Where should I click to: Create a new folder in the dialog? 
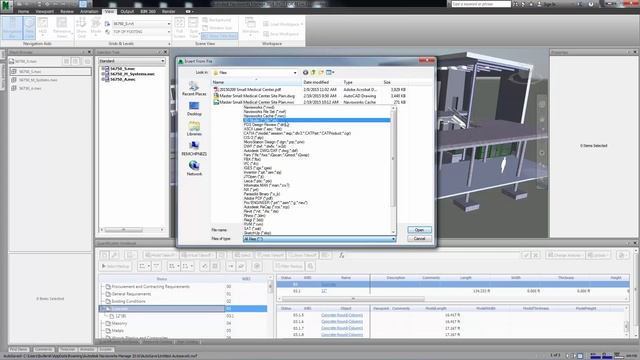click(x=321, y=72)
